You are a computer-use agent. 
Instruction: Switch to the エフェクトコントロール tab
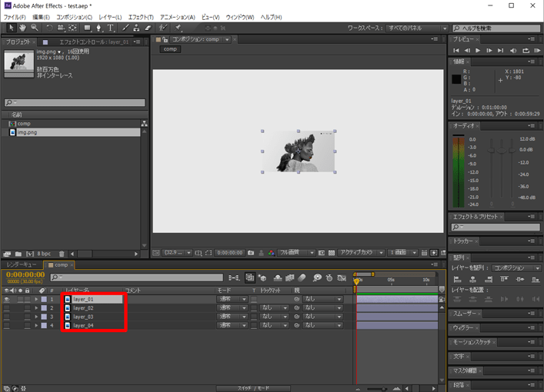(94, 42)
